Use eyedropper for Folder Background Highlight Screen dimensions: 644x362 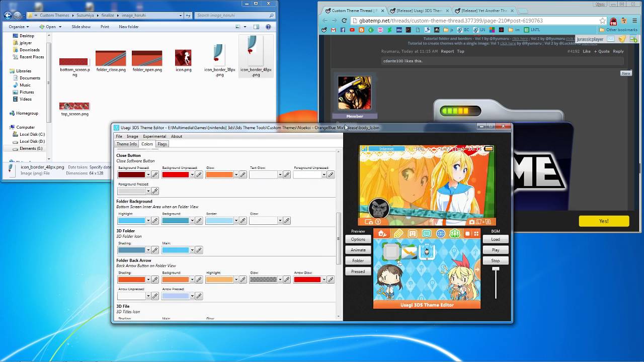pyautogui.click(x=155, y=221)
